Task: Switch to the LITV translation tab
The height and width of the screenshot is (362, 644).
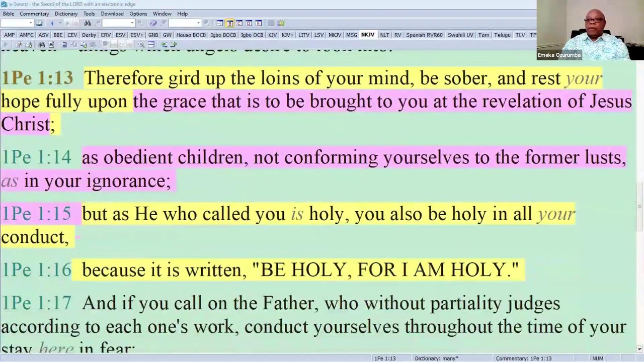Action: click(304, 35)
